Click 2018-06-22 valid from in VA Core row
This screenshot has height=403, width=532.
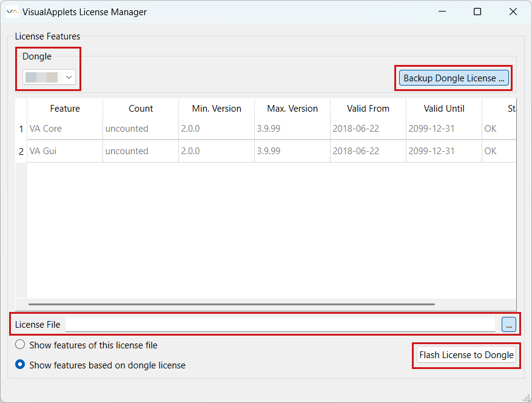(x=368, y=129)
